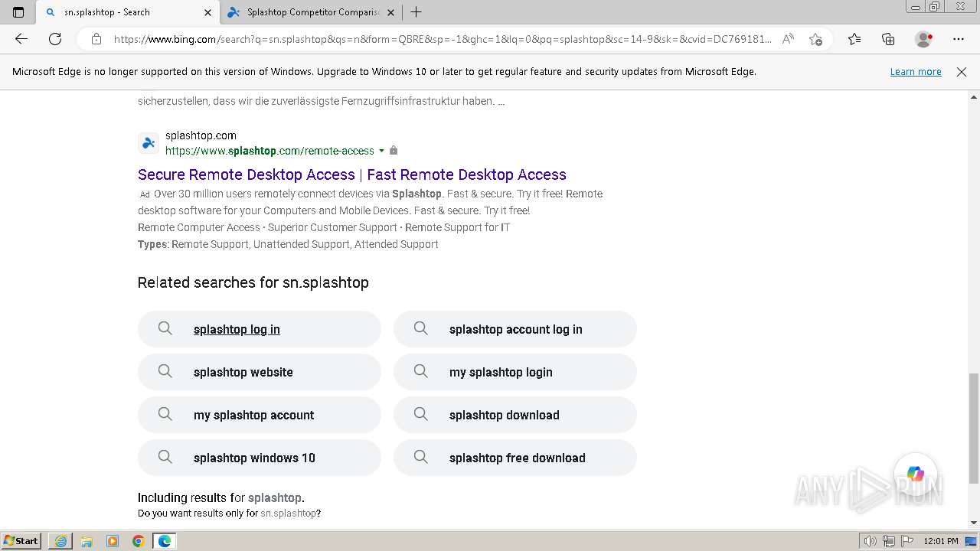Dismiss the Edge unsupported notification bar
Image resolution: width=980 pixels, height=551 pixels.
coord(962,72)
